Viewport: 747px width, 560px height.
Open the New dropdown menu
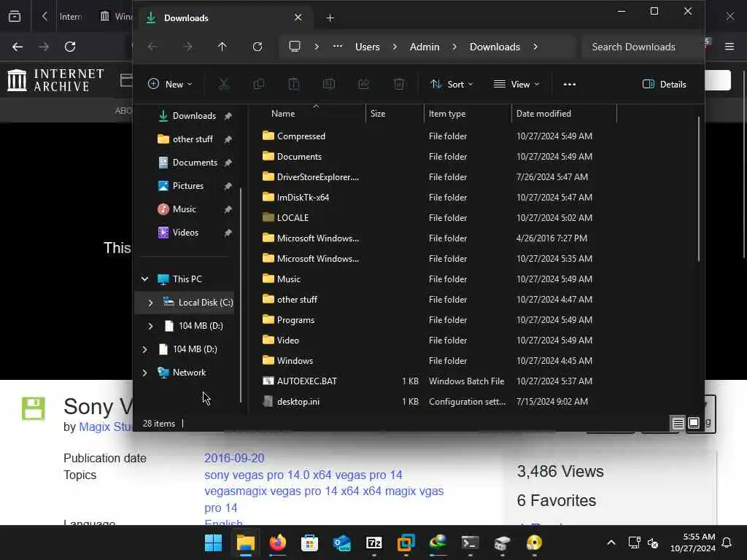tap(170, 85)
